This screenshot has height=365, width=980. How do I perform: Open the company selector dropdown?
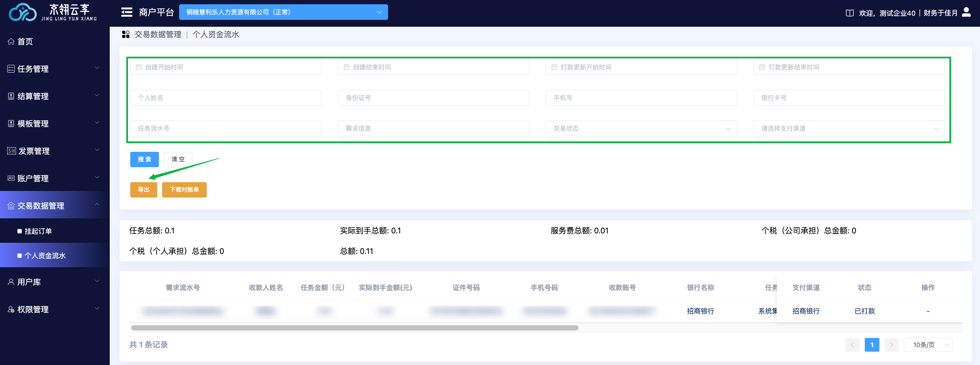[x=283, y=12]
